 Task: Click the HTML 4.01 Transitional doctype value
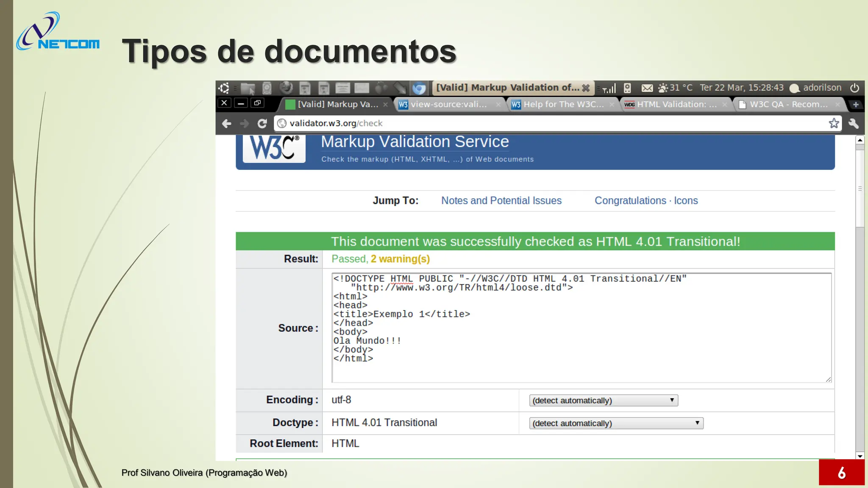pyautogui.click(x=384, y=423)
